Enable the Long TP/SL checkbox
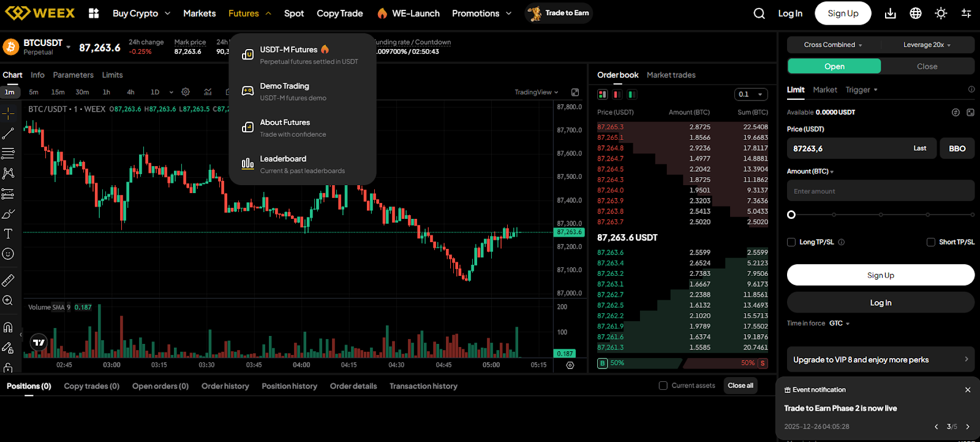980x442 pixels. (x=791, y=242)
